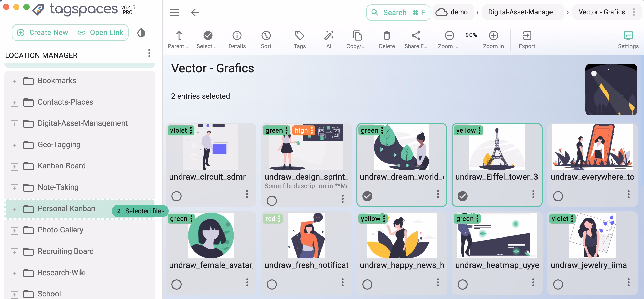Open the Export tool
This screenshot has height=299, width=644.
click(x=527, y=39)
